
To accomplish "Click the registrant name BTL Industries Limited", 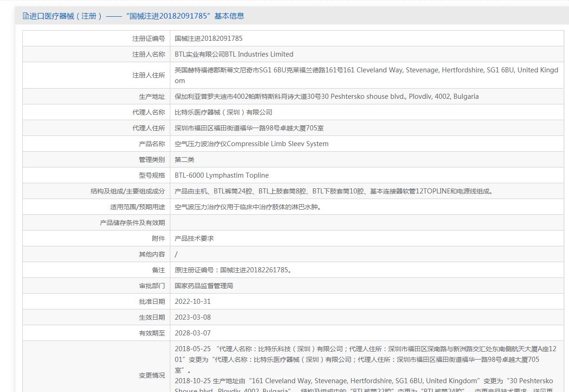I will (x=234, y=54).
